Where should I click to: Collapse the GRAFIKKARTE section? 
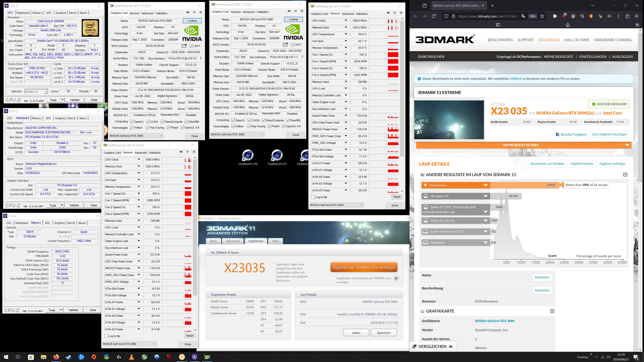552,311
